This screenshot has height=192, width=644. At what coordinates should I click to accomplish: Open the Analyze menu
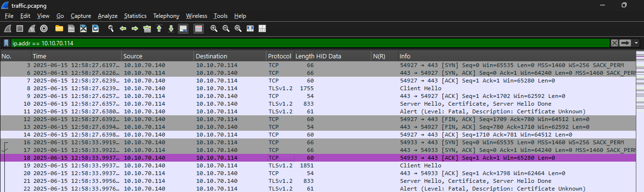coord(107,16)
